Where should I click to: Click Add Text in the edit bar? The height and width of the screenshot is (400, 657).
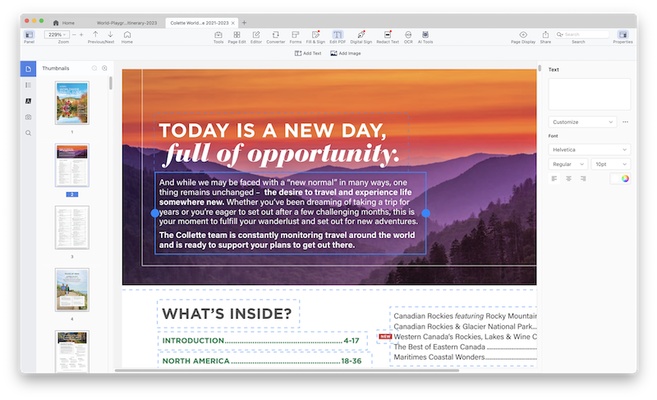tap(308, 53)
